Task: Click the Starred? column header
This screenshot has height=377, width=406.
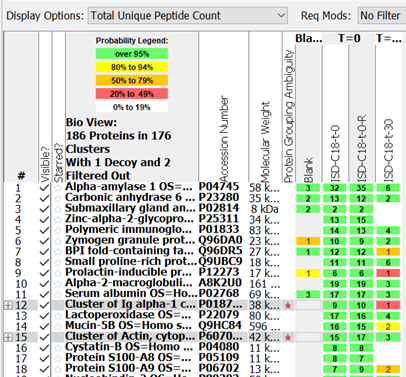Action: [x=59, y=163]
